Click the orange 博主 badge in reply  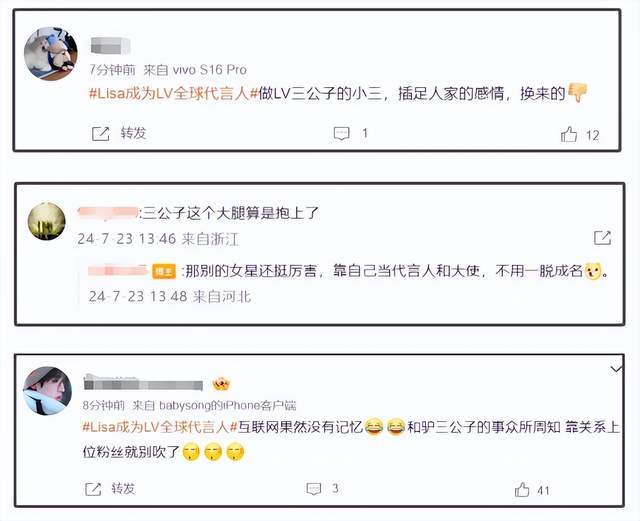tap(164, 271)
